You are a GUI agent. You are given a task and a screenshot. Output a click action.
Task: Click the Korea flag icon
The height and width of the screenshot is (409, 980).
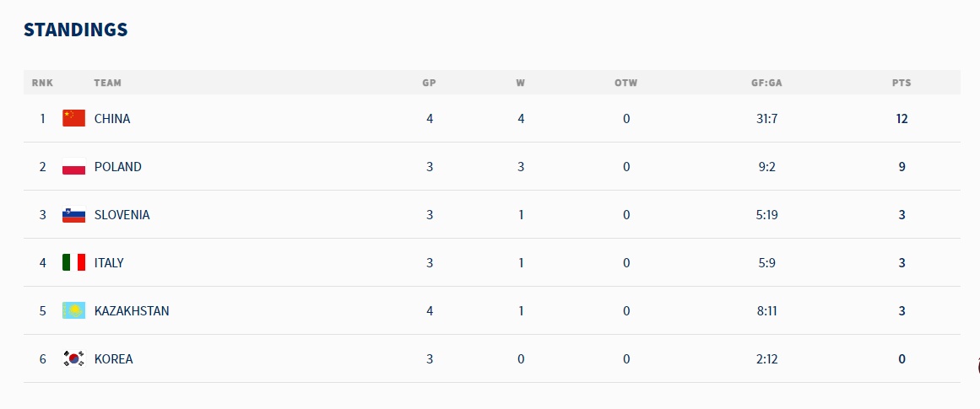pos(73,358)
